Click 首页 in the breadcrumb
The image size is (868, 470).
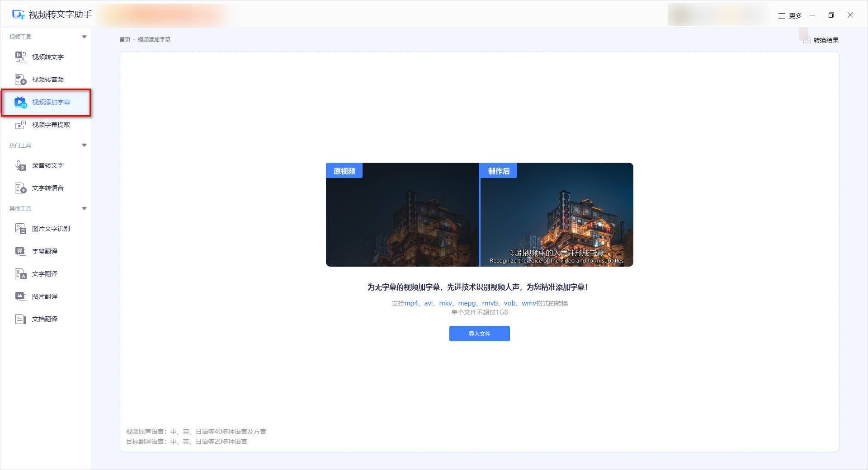pyautogui.click(x=125, y=40)
